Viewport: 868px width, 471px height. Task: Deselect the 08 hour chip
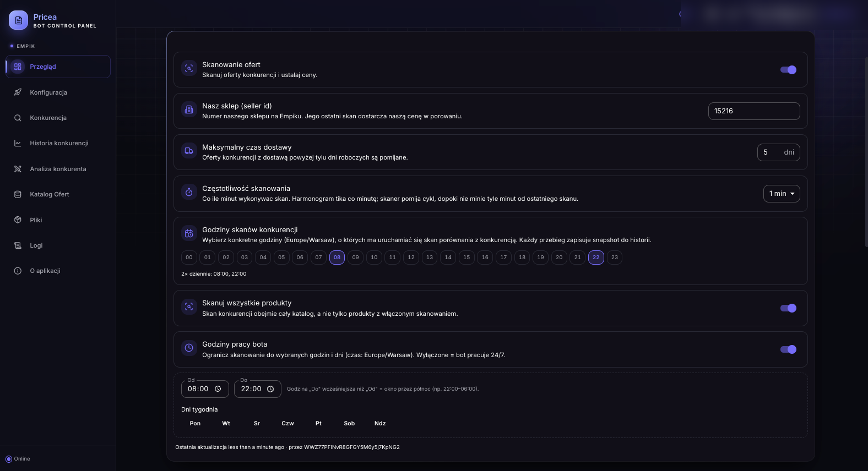point(337,258)
